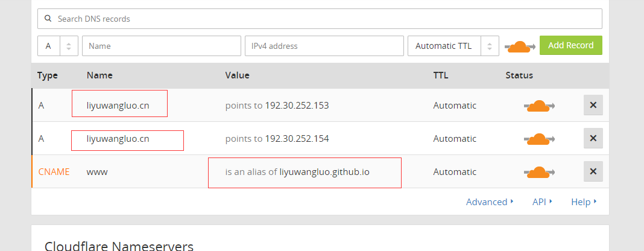The width and height of the screenshot is (644, 251).
Task: Open the Automatic TTL dropdown
Action: coord(453,46)
